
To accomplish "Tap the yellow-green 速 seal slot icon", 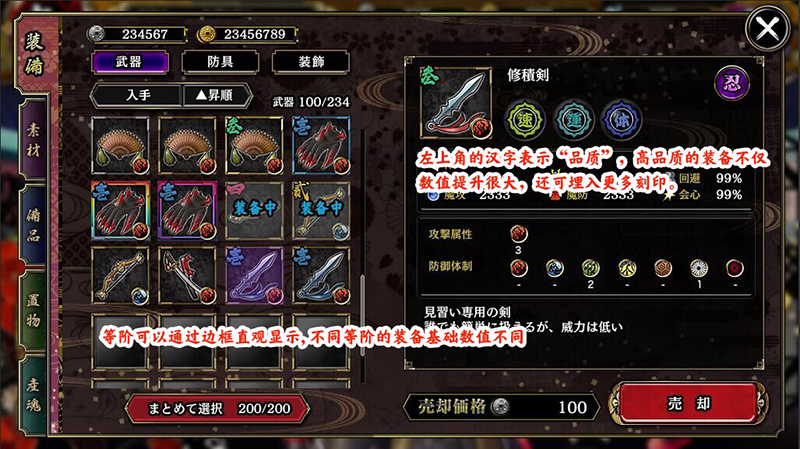I will tap(525, 120).
